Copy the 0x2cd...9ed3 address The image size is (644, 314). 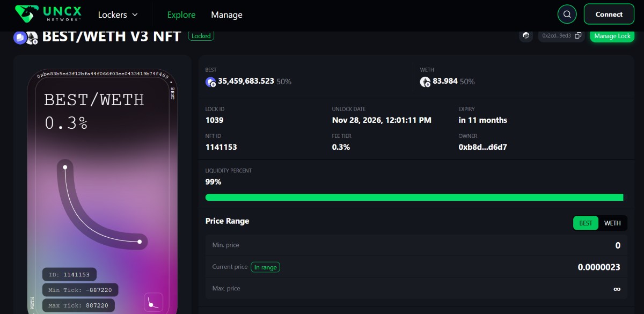(578, 35)
